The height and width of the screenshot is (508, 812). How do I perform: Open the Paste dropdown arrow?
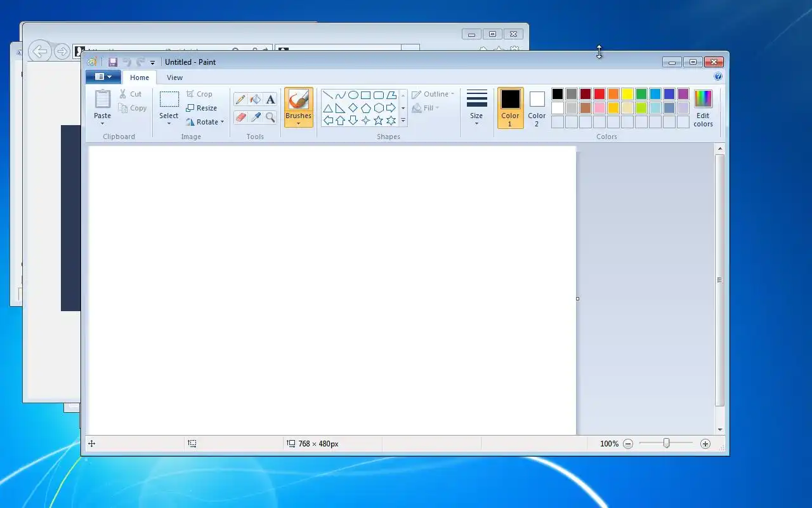[x=102, y=124]
